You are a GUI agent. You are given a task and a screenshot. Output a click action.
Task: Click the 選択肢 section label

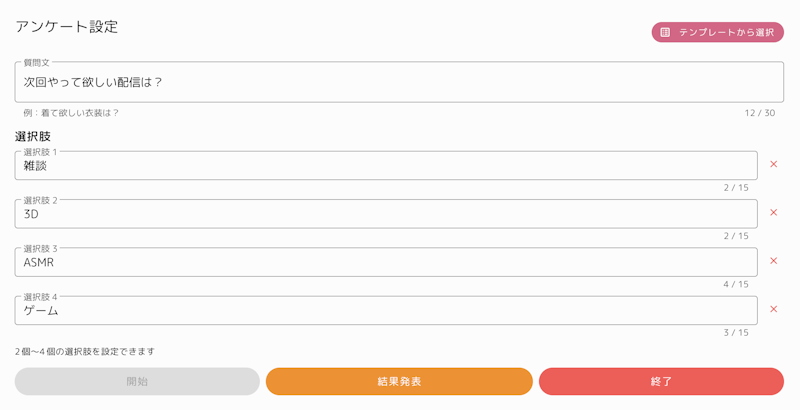tap(33, 137)
